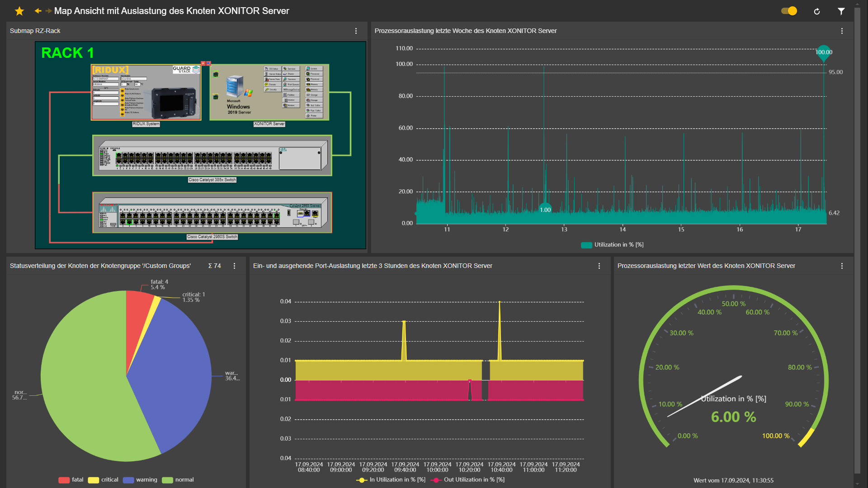Toggle fatal legend entry in pie chart
Viewport: 868px width, 488px height.
71,480
